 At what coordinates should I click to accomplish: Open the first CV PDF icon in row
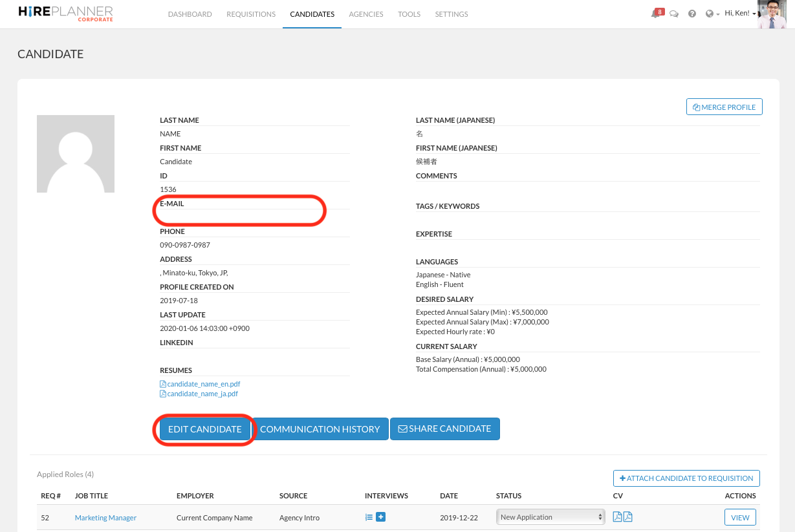click(x=617, y=516)
